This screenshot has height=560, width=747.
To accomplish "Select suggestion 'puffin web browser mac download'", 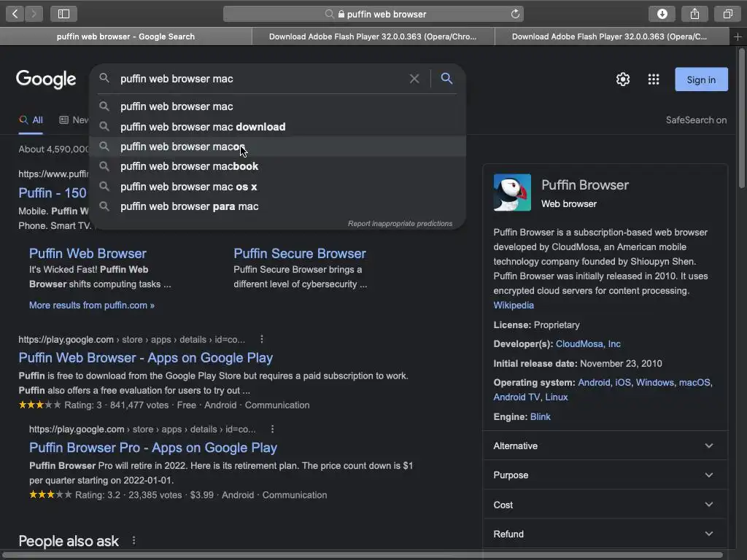I will [x=277, y=127].
